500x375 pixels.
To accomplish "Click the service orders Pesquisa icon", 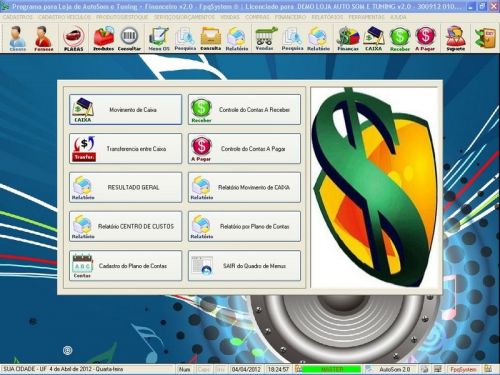I will 185,38.
